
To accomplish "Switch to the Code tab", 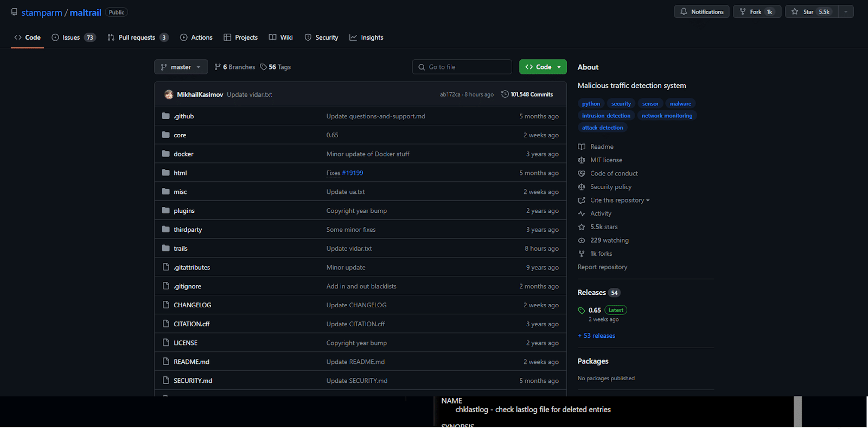I will point(28,37).
